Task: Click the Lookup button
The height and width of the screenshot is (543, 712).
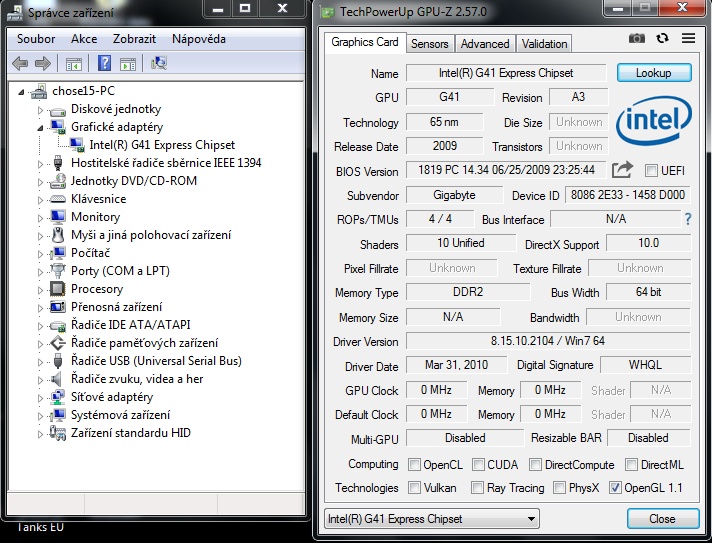Action: 654,73
